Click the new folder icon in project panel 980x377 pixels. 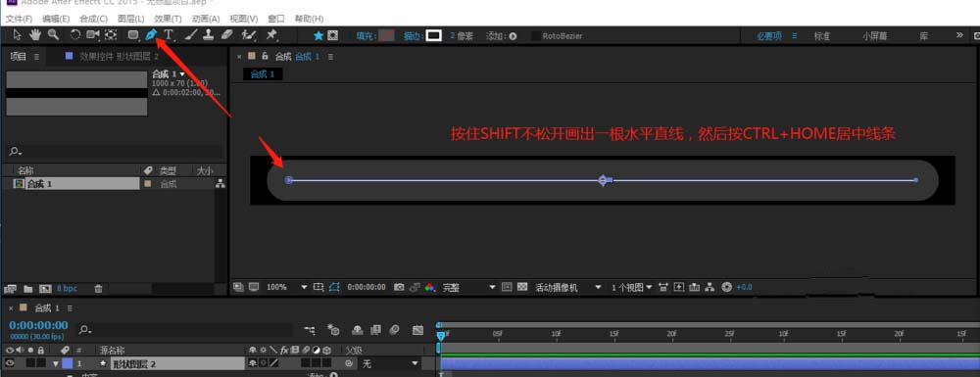pyautogui.click(x=28, y=289)
